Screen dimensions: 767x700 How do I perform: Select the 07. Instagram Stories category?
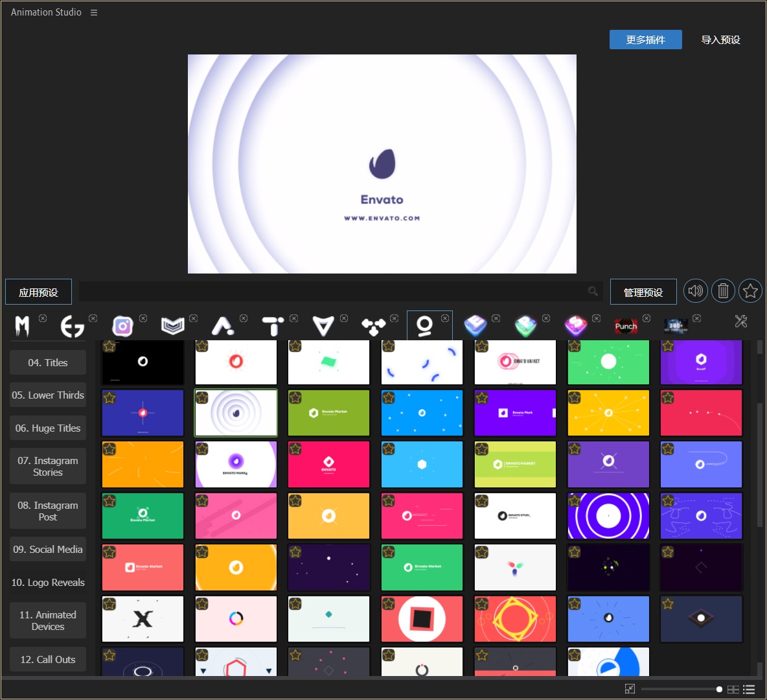[48, 467]
